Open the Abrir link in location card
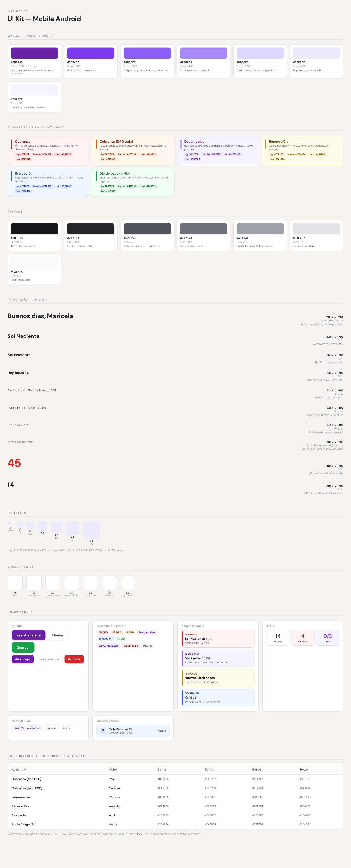The width and height of the screenshot is (351, 868). point(162,731)
